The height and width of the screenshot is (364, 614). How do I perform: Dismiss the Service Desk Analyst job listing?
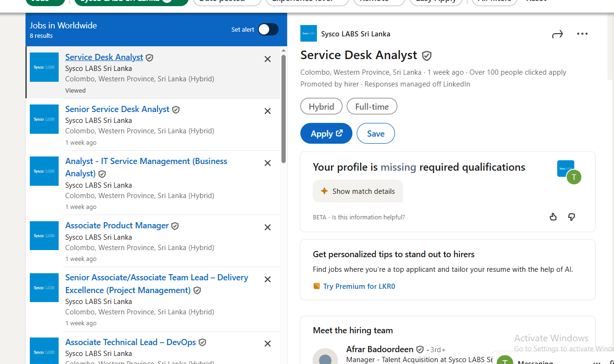(x=268, y=59)
